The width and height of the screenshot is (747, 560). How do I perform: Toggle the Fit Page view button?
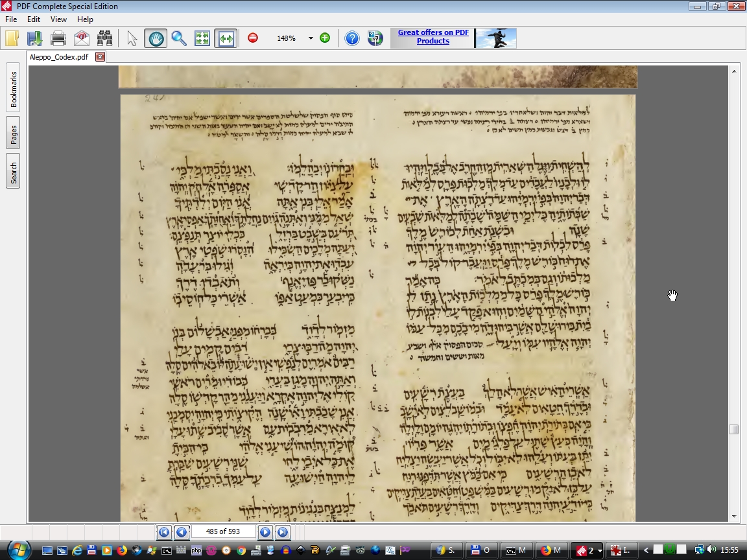click(202, 38)
